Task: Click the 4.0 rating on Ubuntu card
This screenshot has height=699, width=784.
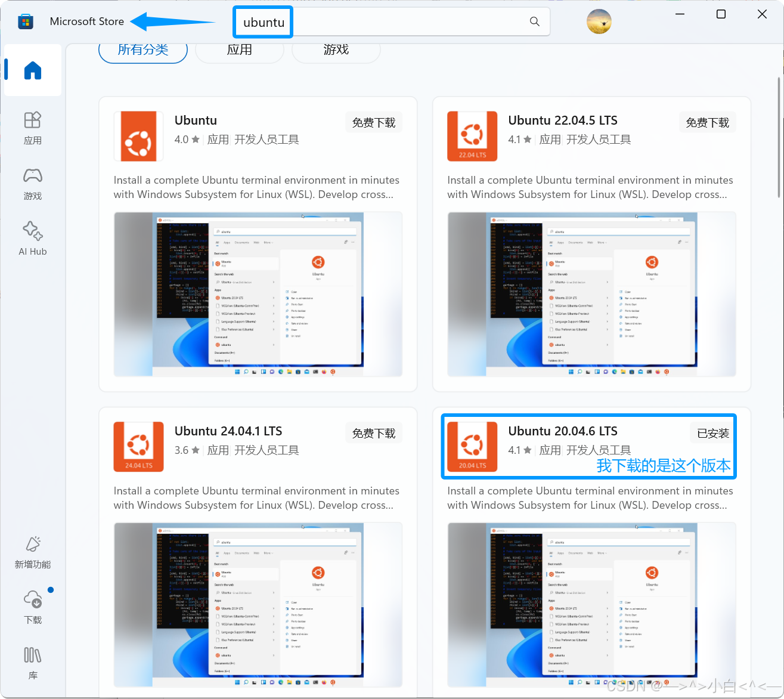Action: point(187,140)
